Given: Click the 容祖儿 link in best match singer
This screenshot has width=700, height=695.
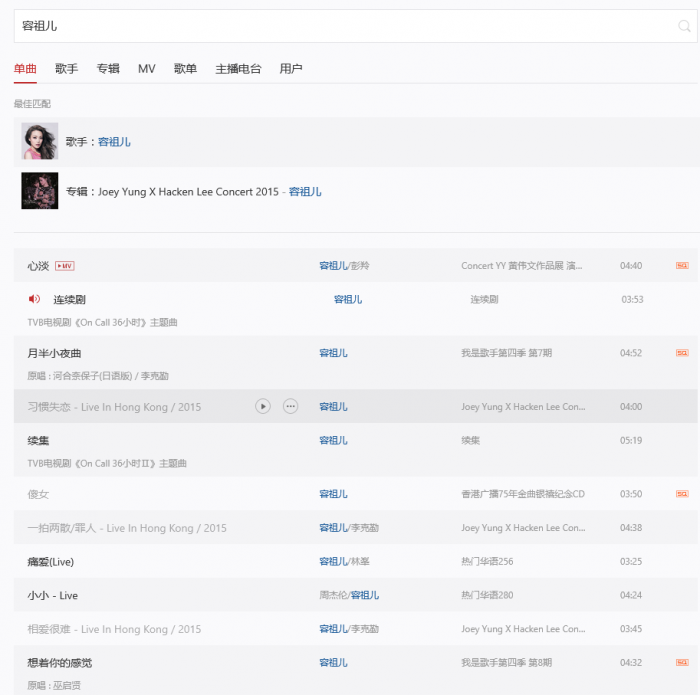Looking at the screenshot, I should [x=114, y=142].
